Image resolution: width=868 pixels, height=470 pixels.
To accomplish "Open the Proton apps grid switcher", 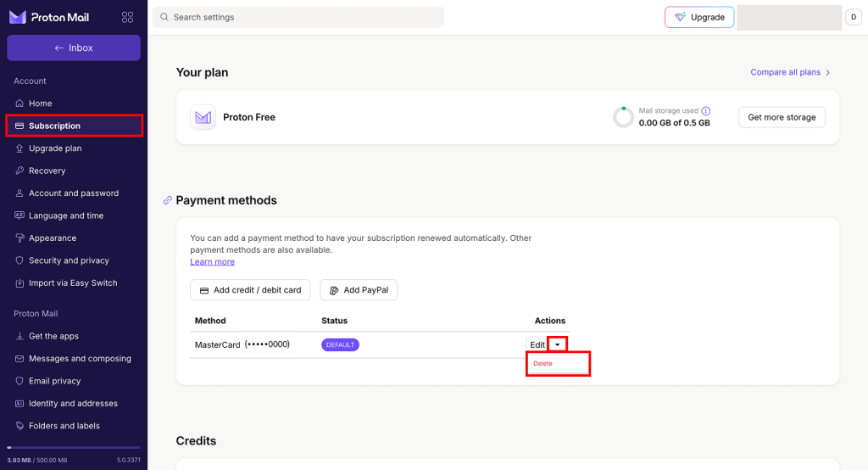I will 128,17.
